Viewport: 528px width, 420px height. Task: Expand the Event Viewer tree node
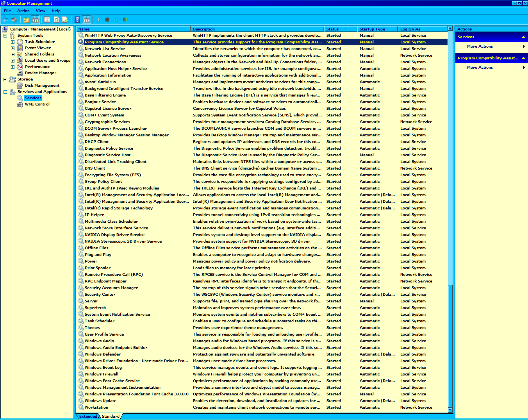point(12,48)
